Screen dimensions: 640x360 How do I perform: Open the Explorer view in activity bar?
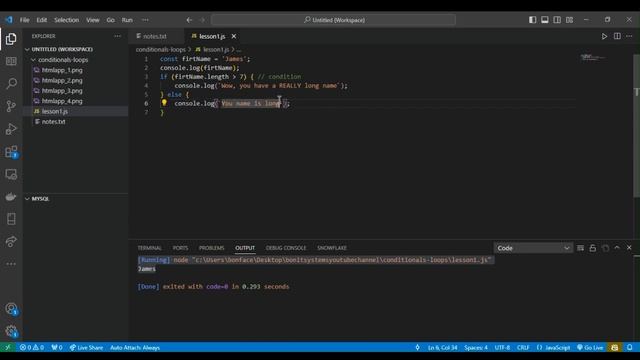pyautogui.click(x=11, y=39)
